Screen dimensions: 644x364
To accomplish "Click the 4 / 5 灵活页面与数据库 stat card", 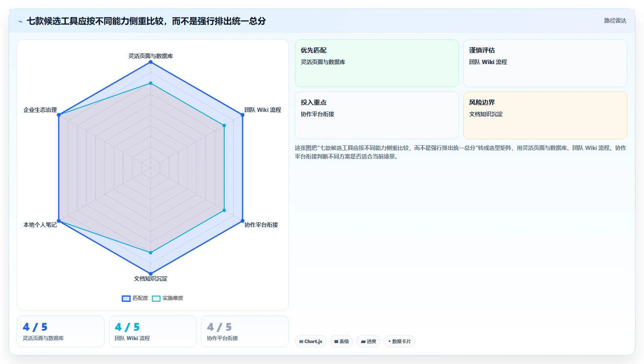I will click(x=61, y=332).
